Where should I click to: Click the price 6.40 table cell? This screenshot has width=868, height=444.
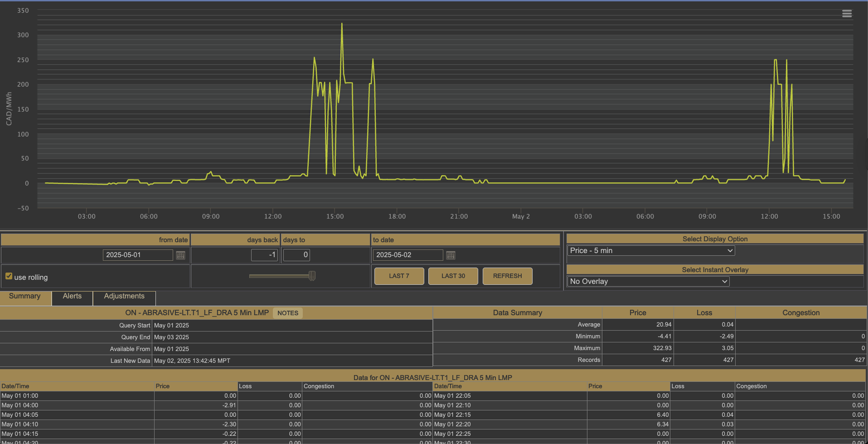[x=629, y=415]
